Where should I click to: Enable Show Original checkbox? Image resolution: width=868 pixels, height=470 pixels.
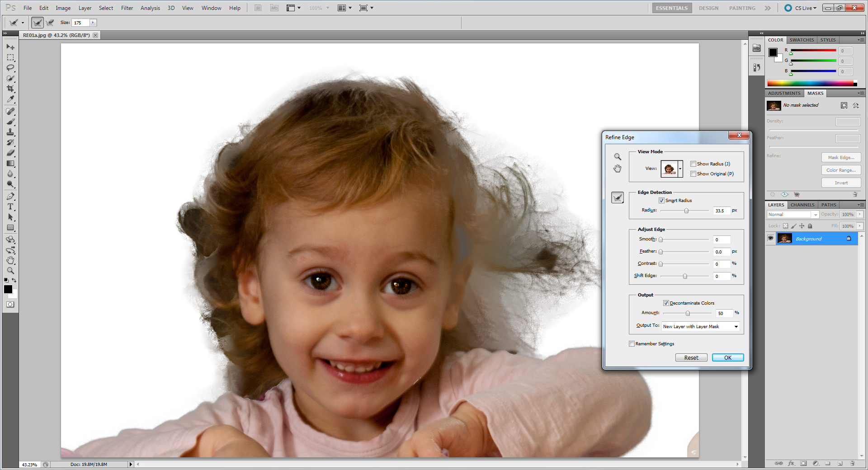pos(693,174)
